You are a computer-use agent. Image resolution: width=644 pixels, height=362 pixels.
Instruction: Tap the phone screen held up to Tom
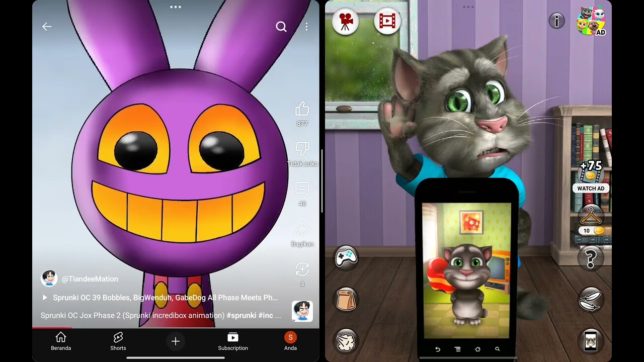(x=466, y=270)
